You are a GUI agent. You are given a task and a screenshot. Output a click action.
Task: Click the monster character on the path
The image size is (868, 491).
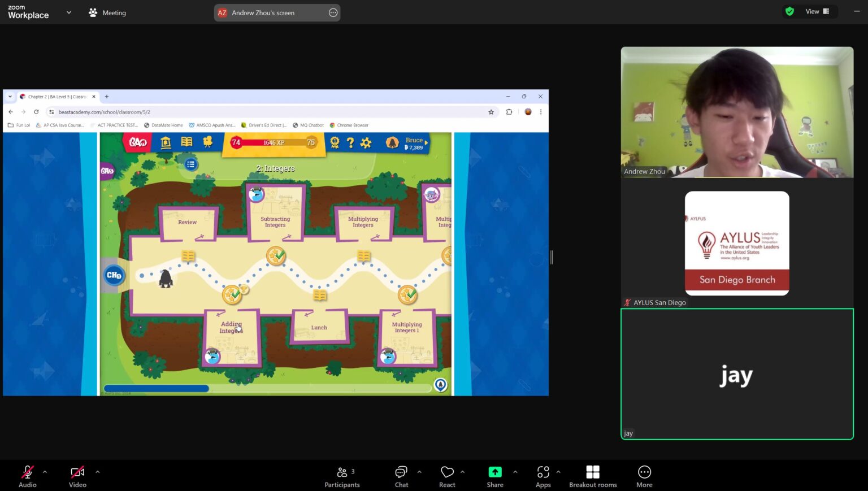[166, 278]
